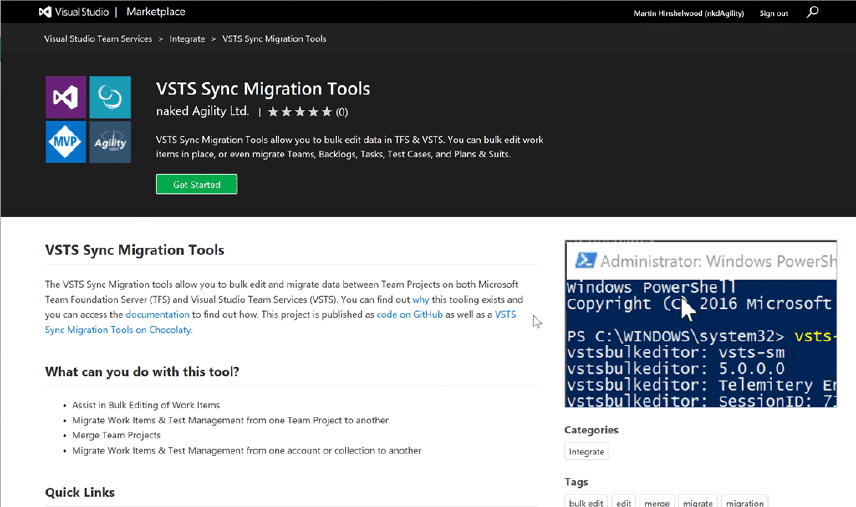Screen dimensions: 856x507
Task: Go to Visual Studio Team Services breadcrumb
Action: tap(98, 39)
